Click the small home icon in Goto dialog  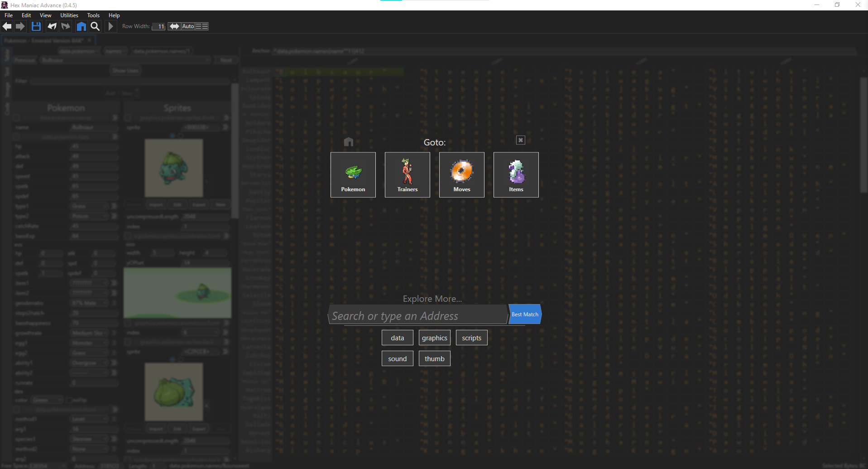[348, 142]
